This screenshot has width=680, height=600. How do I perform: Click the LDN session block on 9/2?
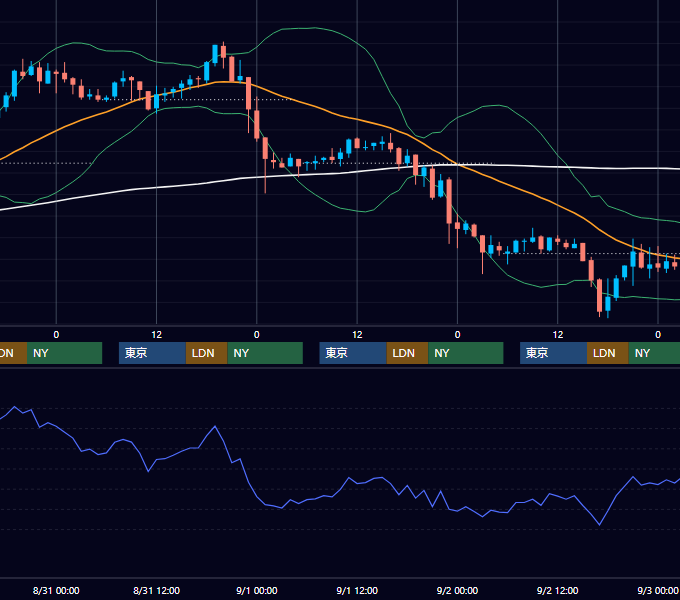pos(608,353)
